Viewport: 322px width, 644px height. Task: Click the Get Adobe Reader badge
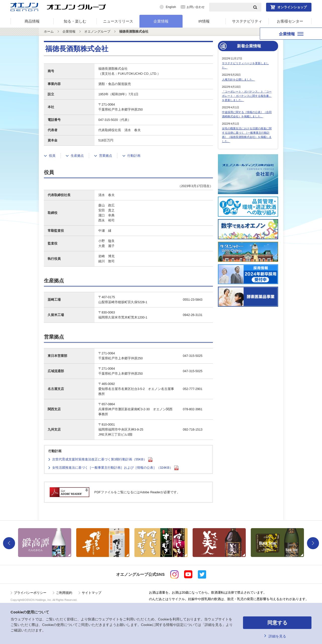pos(69,492)
